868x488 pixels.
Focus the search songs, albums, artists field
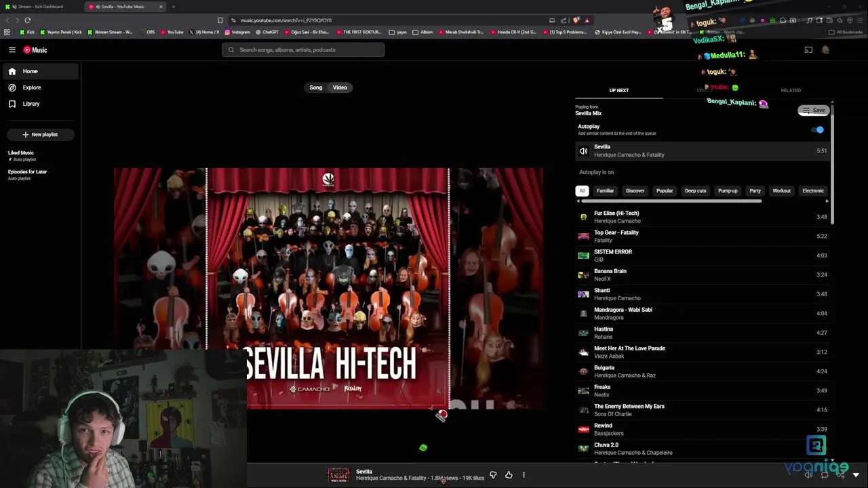pyautogui.click(x=303, y=49)
